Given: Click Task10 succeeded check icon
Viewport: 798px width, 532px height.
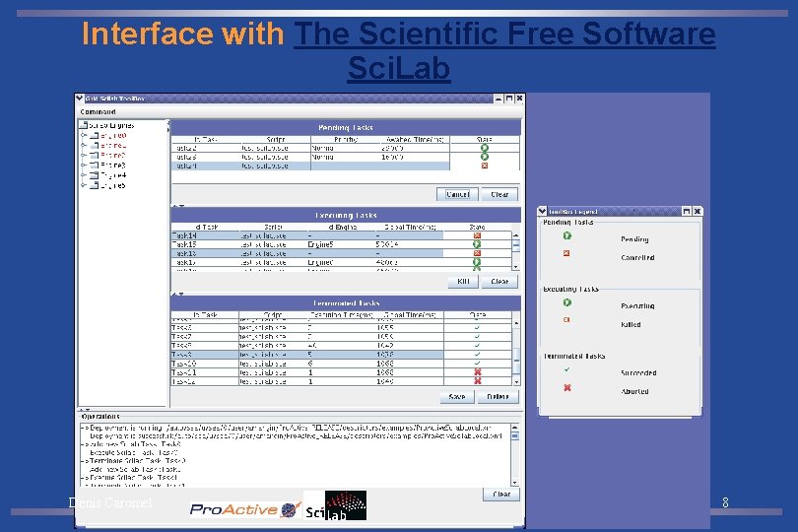Looking at the screenshot, I should pos(478,364).
